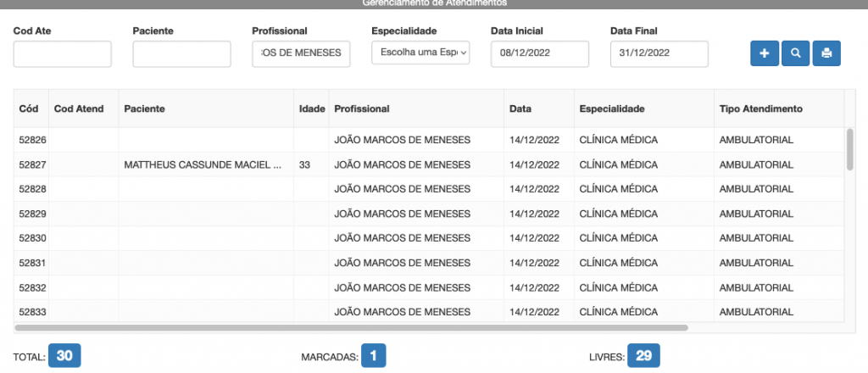The width and height of the screenshot is (868, 373).
Task: Click the Data Inicial date field
Action: tap(539, 53)
